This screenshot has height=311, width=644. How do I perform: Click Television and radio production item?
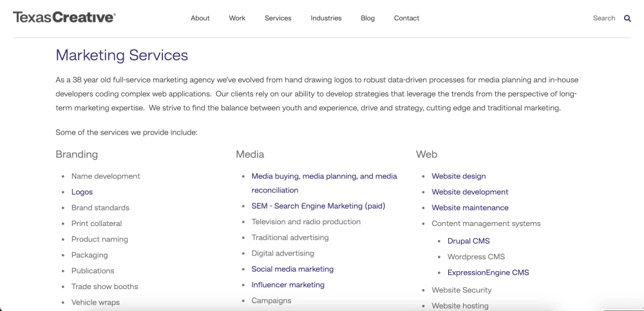(306, 222)
